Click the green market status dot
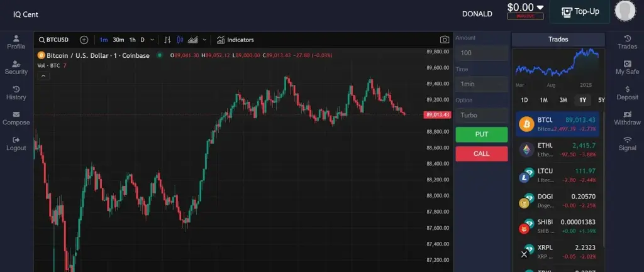Screen dimensions: 644x272 tap(159, 55)
